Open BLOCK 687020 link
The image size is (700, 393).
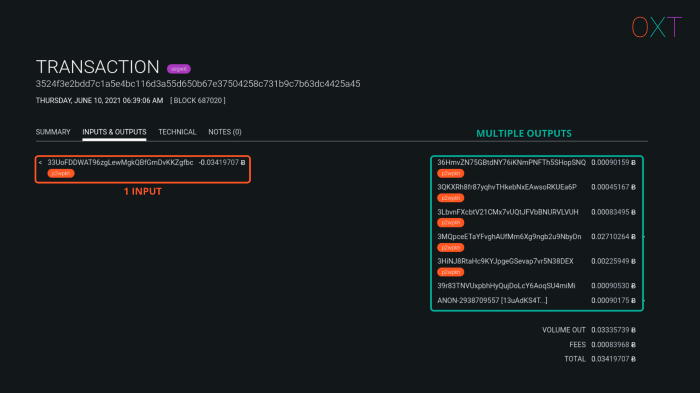tap(198, 100)
